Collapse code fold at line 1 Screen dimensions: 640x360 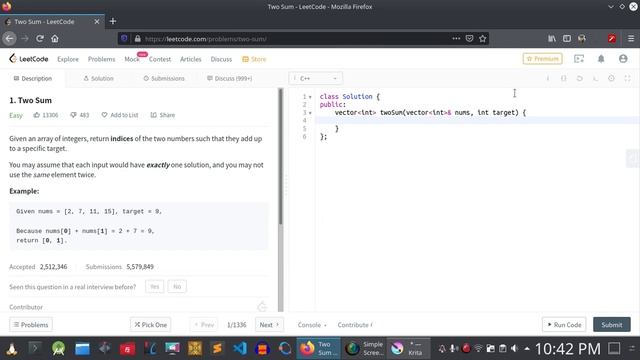pyautogui.click(x=310, y=97)
